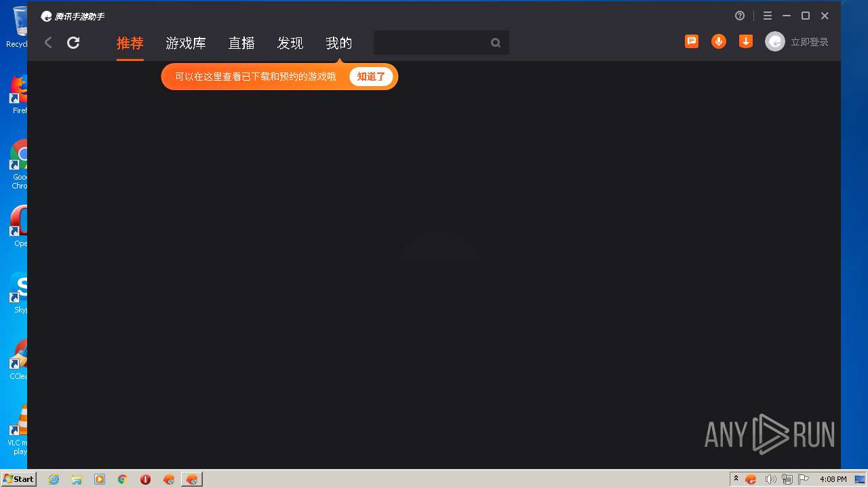Open the Windows Start menu
Screen dimensions: 868x488
coord(18,479)
